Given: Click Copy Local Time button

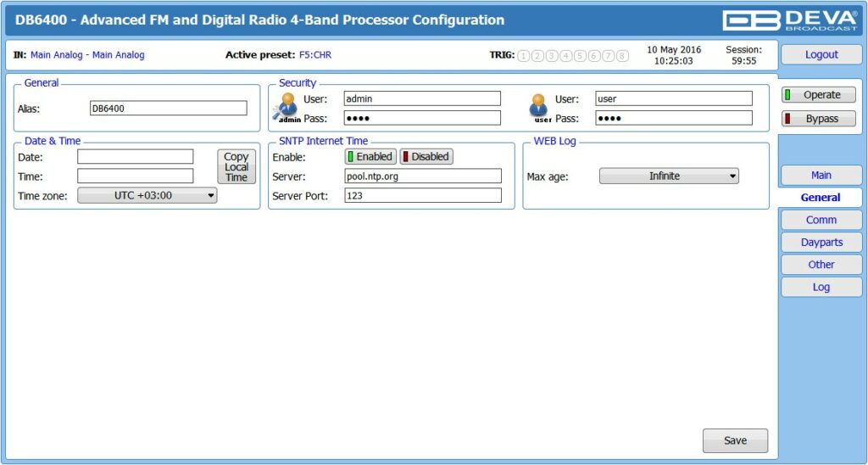Looking at the screenshot, I should [x=236, y=167].
